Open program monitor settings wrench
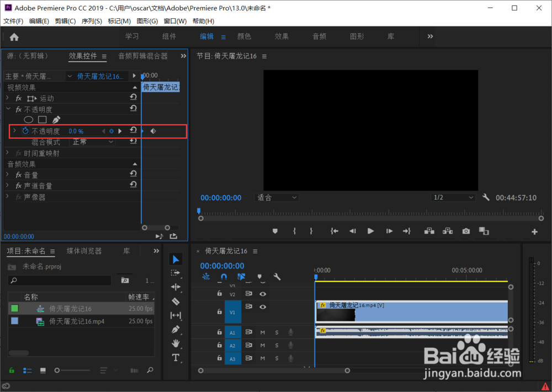 pos(486,197)
